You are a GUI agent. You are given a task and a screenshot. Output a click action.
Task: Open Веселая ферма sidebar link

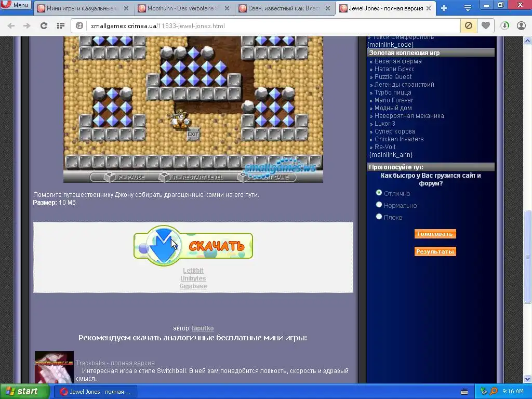[398, 61]
